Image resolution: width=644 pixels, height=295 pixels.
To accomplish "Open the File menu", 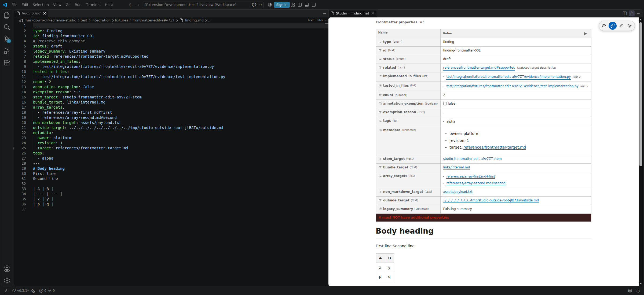I will pyautogui.click(x=14, y=5).
